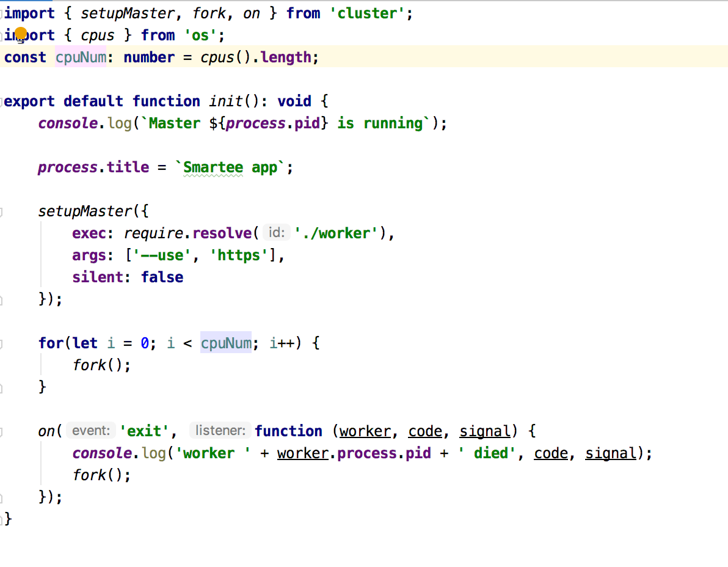The width and height of the screenshot is (728, 567).
Task: Click the 'id:' inlay parameter hint
Action: pos(276,233)
